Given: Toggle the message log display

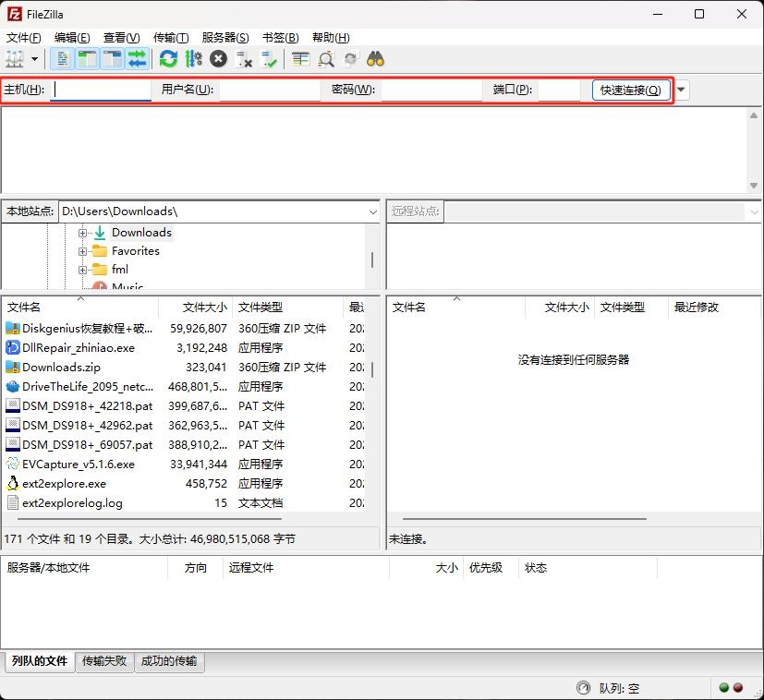Looking at the screenshot, I should pyautogui.click(x=62, y=59).
